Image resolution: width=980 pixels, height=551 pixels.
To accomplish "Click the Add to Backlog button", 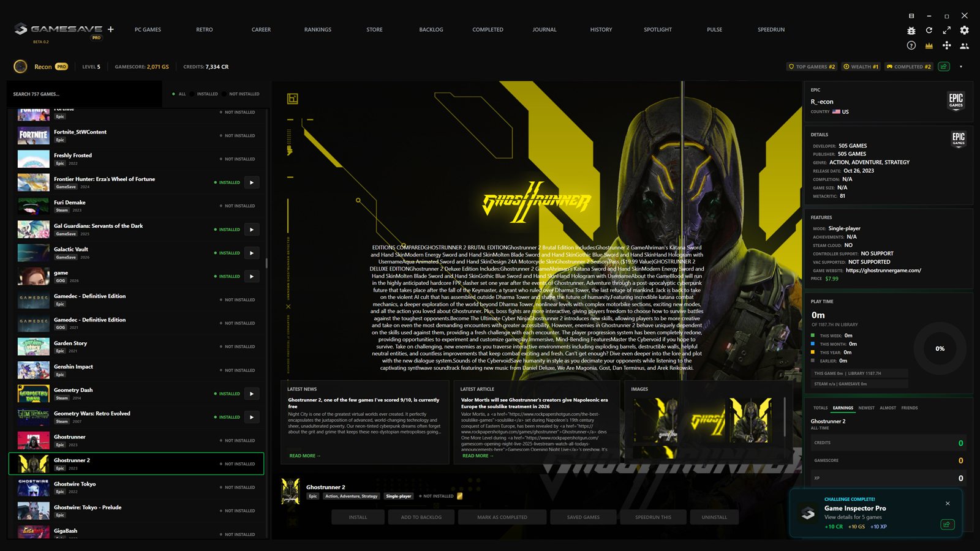I will pos(421,517).
